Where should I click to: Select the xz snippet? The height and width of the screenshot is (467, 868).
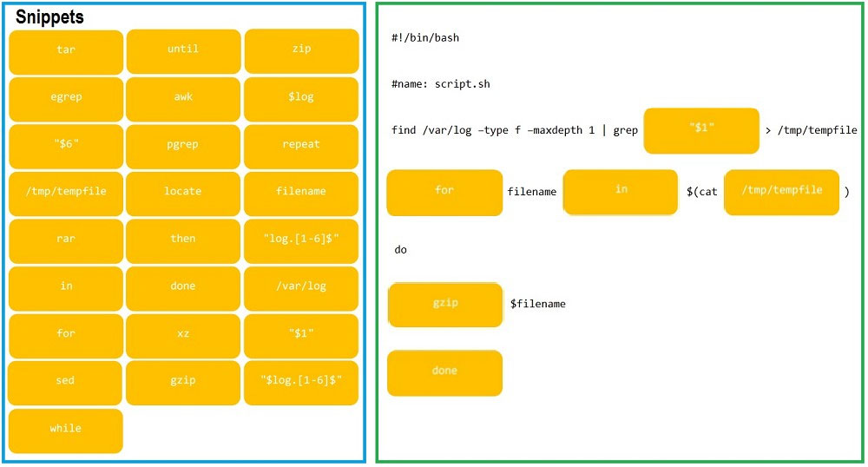point(183,336)
